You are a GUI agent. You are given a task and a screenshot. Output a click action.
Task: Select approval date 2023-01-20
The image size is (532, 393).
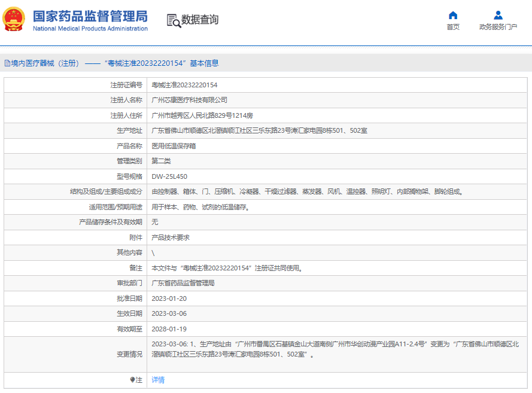(x=169, y=298)
